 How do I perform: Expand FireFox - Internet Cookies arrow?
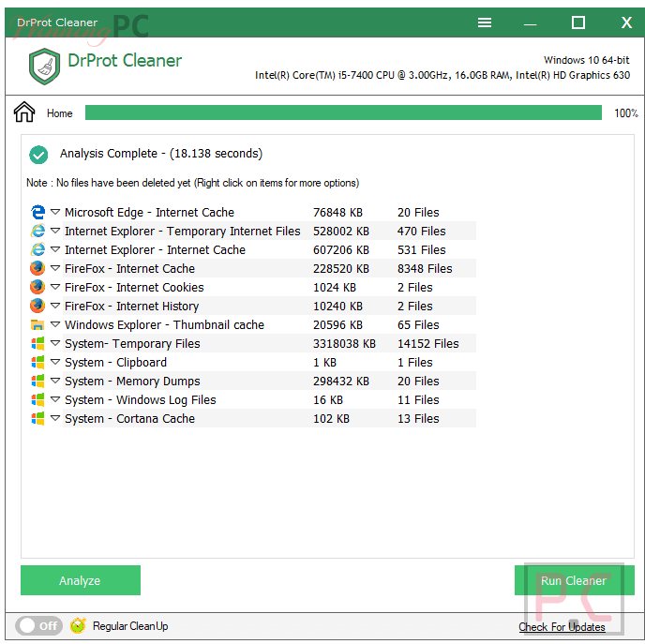(x=55, y=287)
